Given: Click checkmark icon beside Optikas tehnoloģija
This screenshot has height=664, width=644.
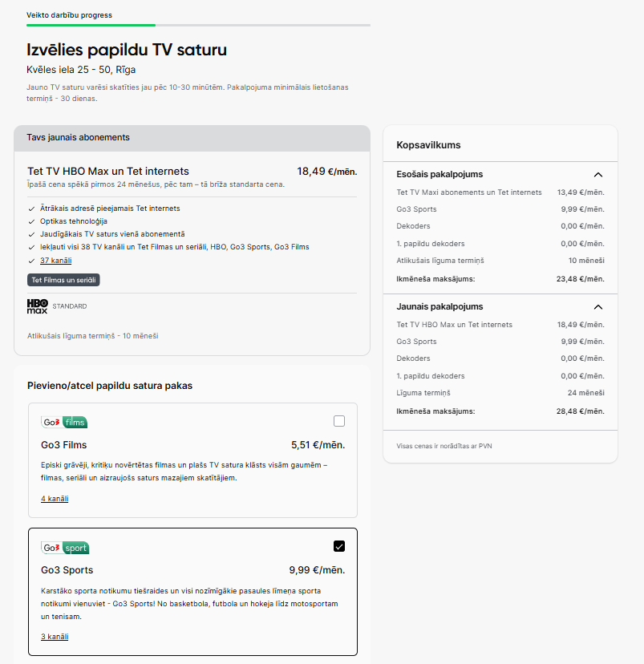Looking at the screenshot, I should tap(31, 221).
